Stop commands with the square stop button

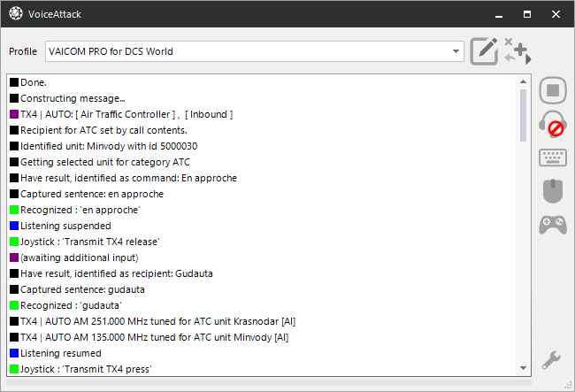pos(553,90)
